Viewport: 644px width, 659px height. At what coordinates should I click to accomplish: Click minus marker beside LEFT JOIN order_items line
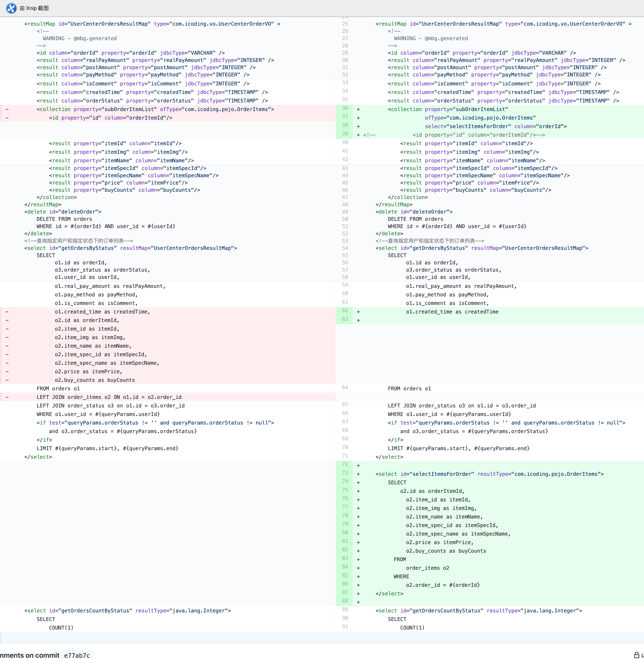click(x=7, y=397)
